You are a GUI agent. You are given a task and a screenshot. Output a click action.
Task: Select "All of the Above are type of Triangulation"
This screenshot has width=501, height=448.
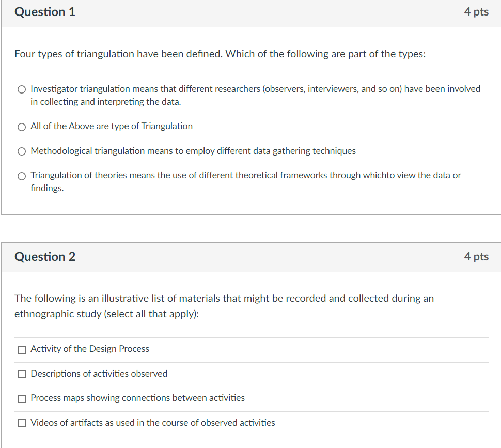pos(21,127)
